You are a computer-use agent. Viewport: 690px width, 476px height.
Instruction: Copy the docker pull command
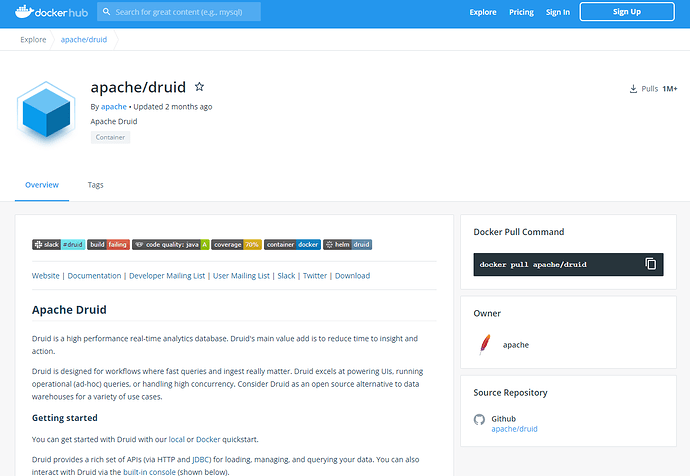(650, 264)
